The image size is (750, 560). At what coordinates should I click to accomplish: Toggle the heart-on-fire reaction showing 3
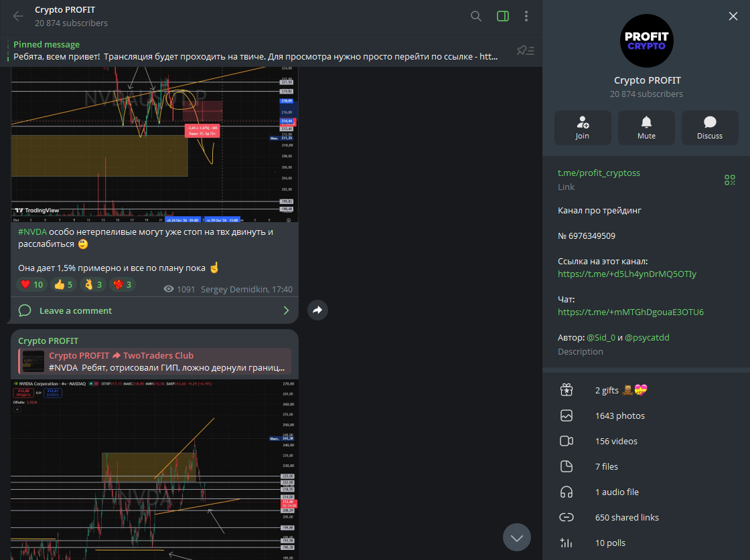point(123,285)
